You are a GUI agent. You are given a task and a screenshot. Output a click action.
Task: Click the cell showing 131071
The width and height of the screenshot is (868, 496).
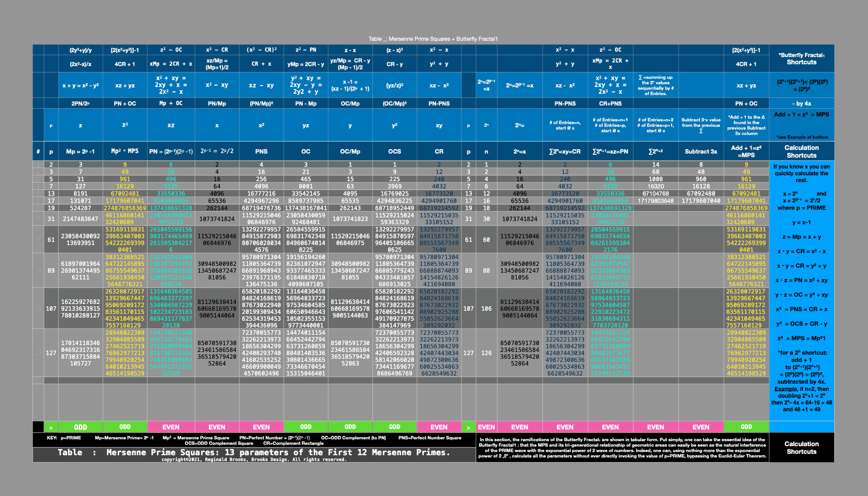[x=80, y=201]
